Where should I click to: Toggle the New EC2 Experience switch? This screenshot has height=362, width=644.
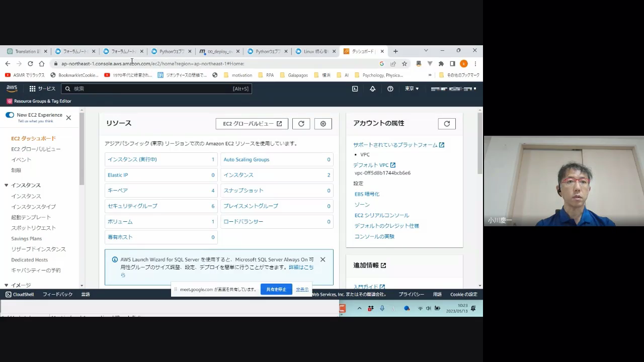point(10,115)
